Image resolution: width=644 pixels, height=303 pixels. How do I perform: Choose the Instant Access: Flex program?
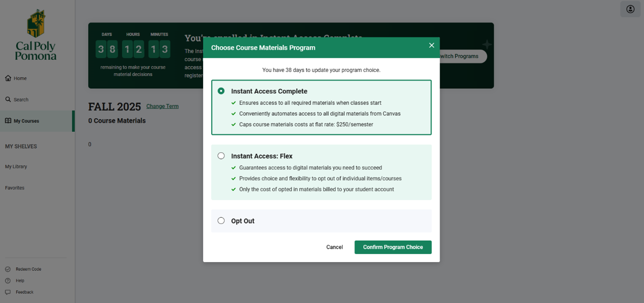click(x=221, y=155)
